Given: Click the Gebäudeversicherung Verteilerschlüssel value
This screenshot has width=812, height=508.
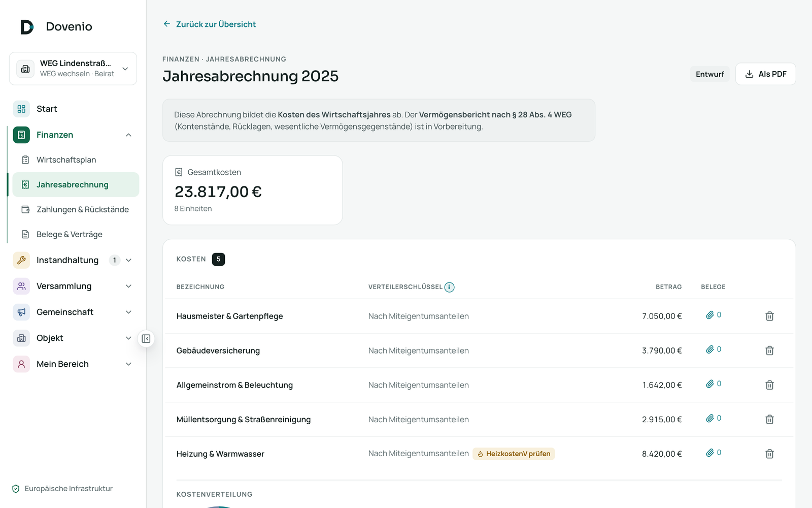Looking at the screenshot, I should tap(419, 351).
